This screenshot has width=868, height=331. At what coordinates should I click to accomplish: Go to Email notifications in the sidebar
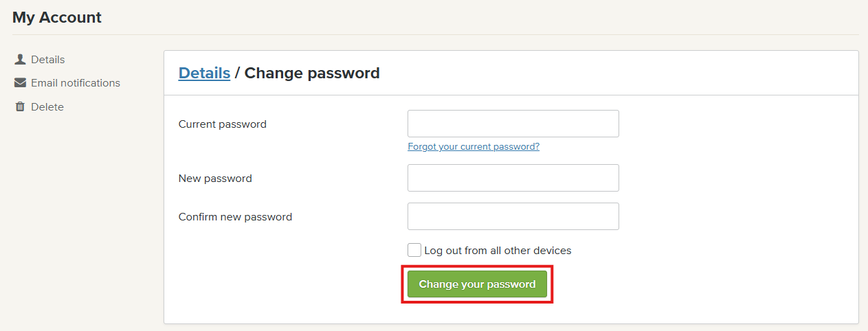76,83
